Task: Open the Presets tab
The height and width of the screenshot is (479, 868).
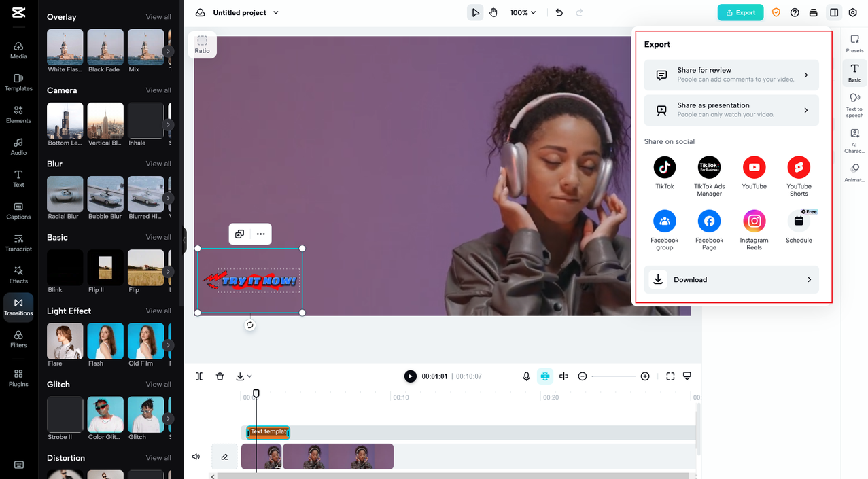Action: (x=854, y=43)
